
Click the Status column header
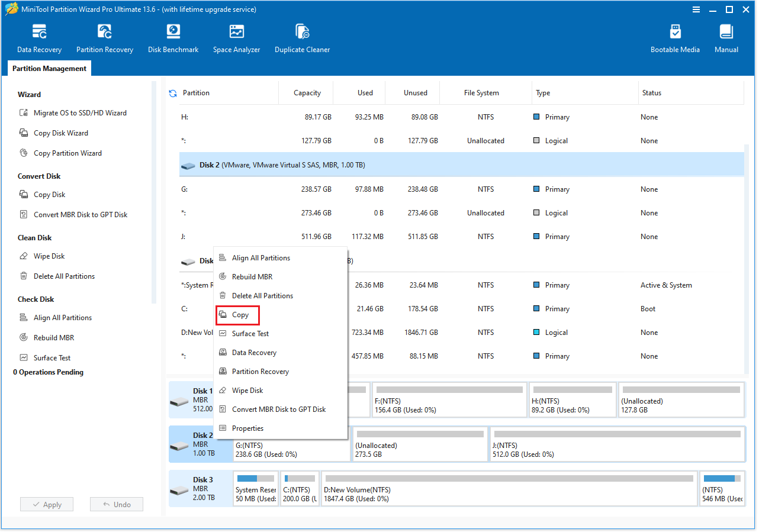(690, 93)
